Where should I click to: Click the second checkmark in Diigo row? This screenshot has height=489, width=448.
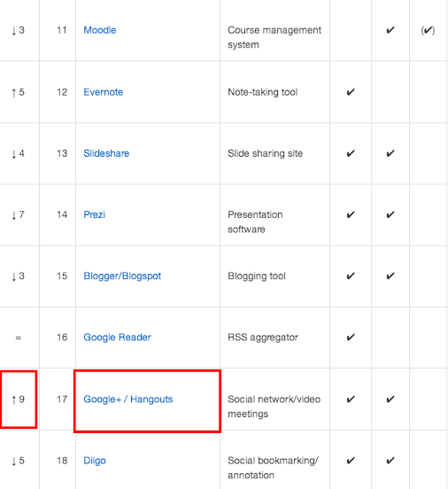click(390, 461)
